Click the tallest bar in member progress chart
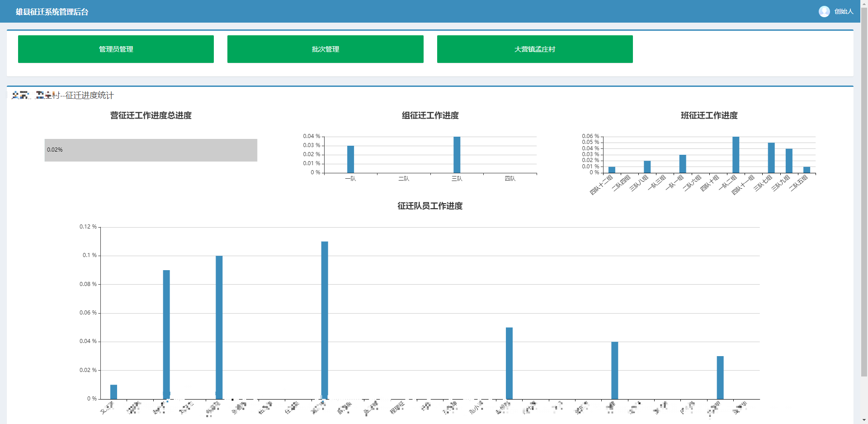This screenshot has height=424, width=868. (325, 320)
